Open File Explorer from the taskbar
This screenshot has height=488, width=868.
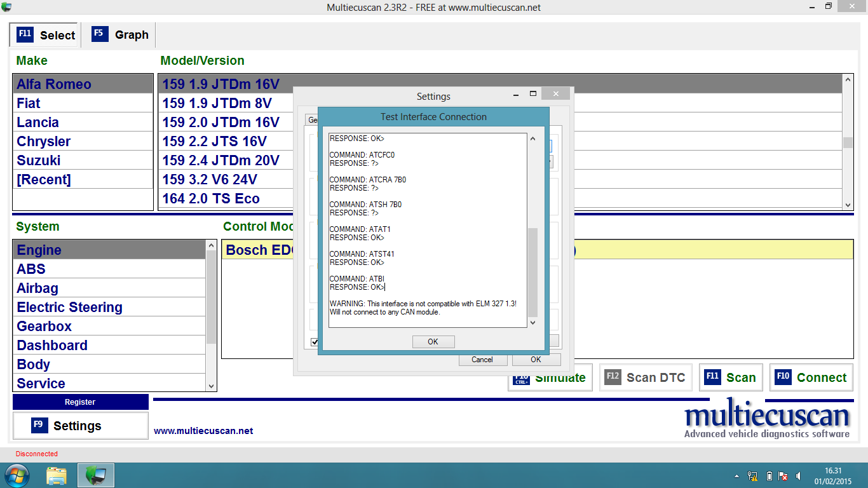coord(57,475)
